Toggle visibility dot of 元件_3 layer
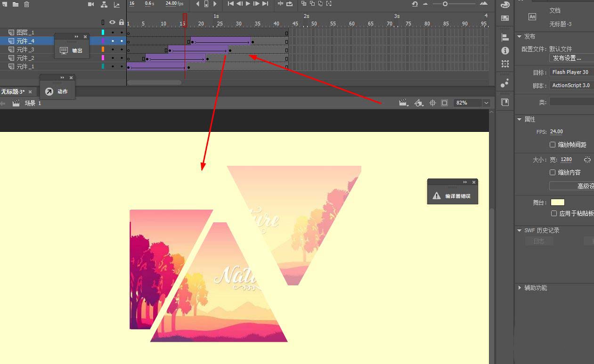 (x=113, y=49)
